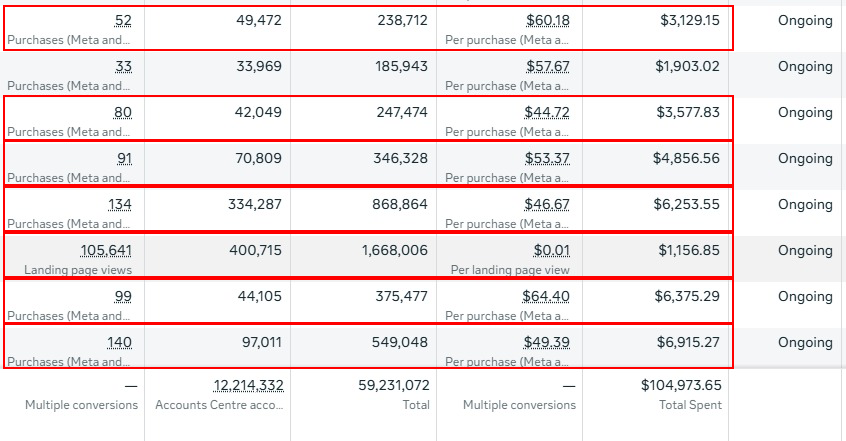Open the 105,641 landing page views result
846x441 pixels.
(x=106, y=251)
